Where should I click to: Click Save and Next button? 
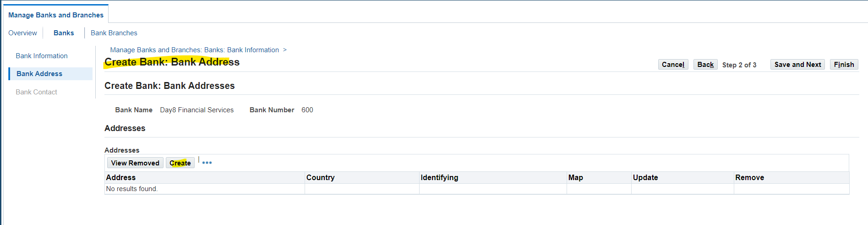(x=797, y=65)
